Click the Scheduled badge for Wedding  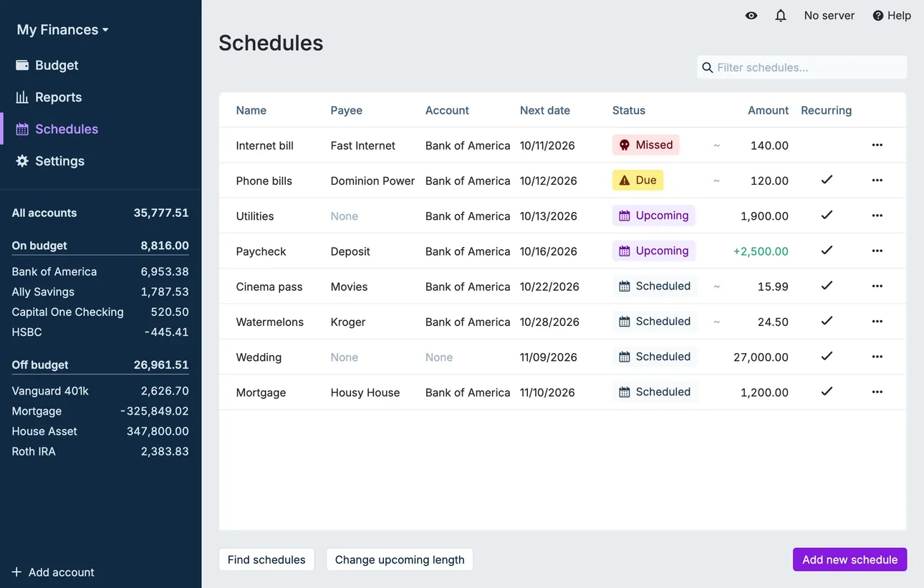pos(655,357)
